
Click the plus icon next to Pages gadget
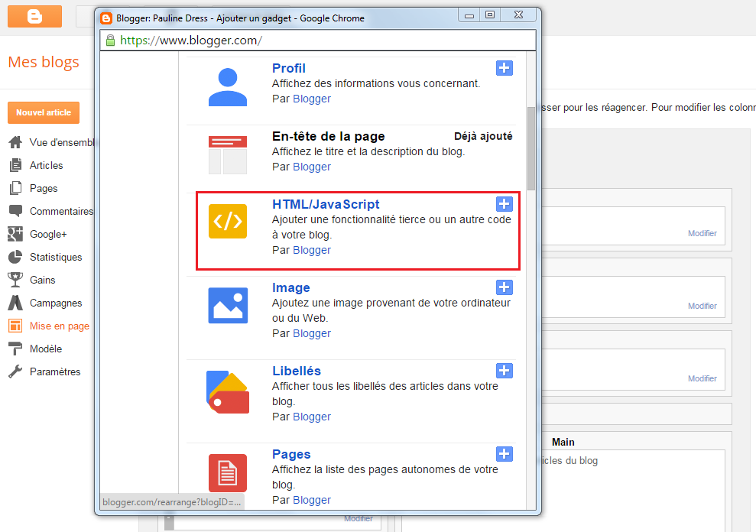504,454
